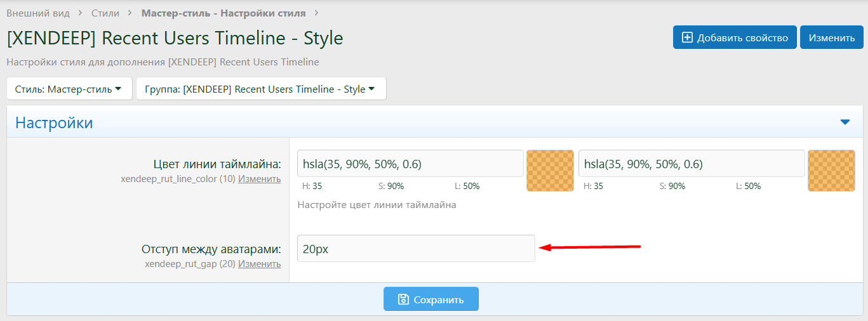Click the page title Recent Users Timeline - Style

[x=175, y=38]
